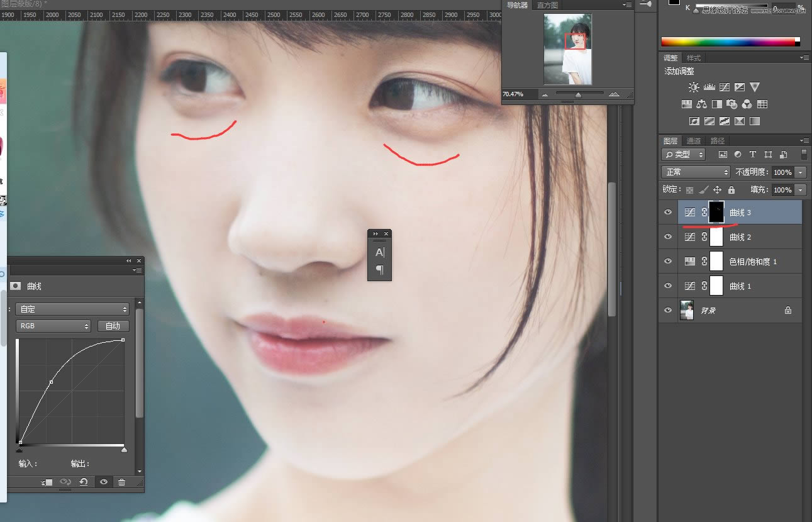Click the 自动 button in curves panel
Image resolution: width=812 pixels, height=522 pixels.
click(113, 326)
